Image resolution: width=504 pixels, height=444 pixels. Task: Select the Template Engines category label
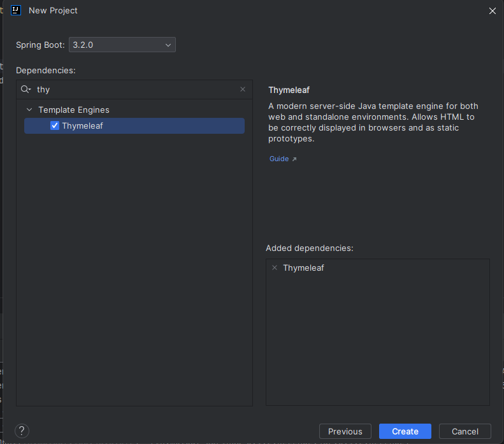coord(74,110)
